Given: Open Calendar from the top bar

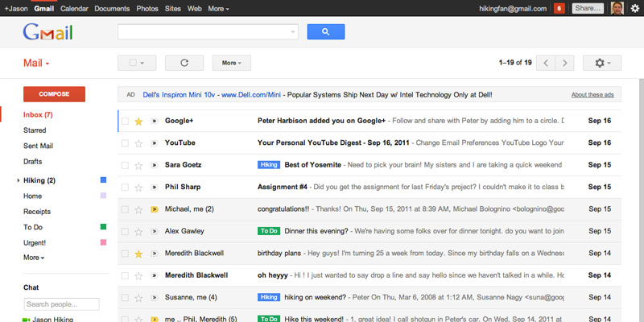Looking at the screenshot, I should pos(74,9).
